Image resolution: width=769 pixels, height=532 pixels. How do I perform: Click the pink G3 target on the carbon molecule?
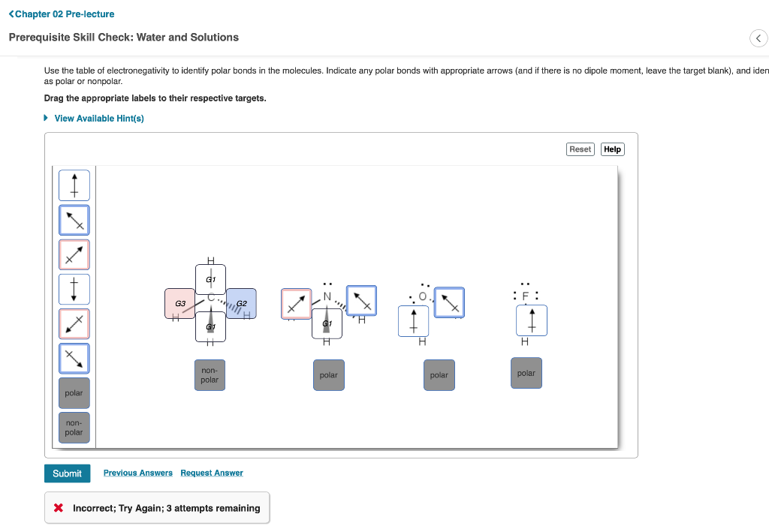point(180,304)
